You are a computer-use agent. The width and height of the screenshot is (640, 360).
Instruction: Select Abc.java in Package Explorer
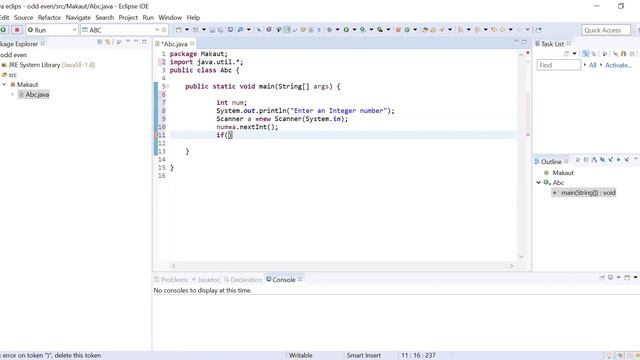[x=34, y=94]
